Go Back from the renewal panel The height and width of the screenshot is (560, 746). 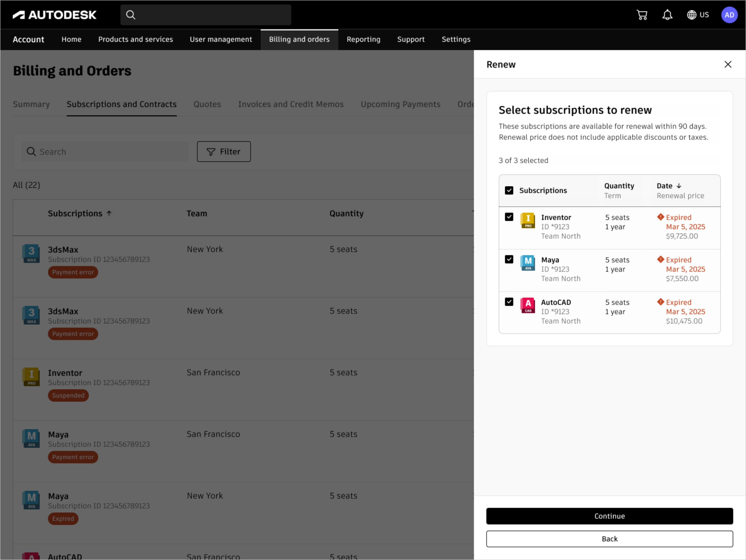click(x=609, y=539)
